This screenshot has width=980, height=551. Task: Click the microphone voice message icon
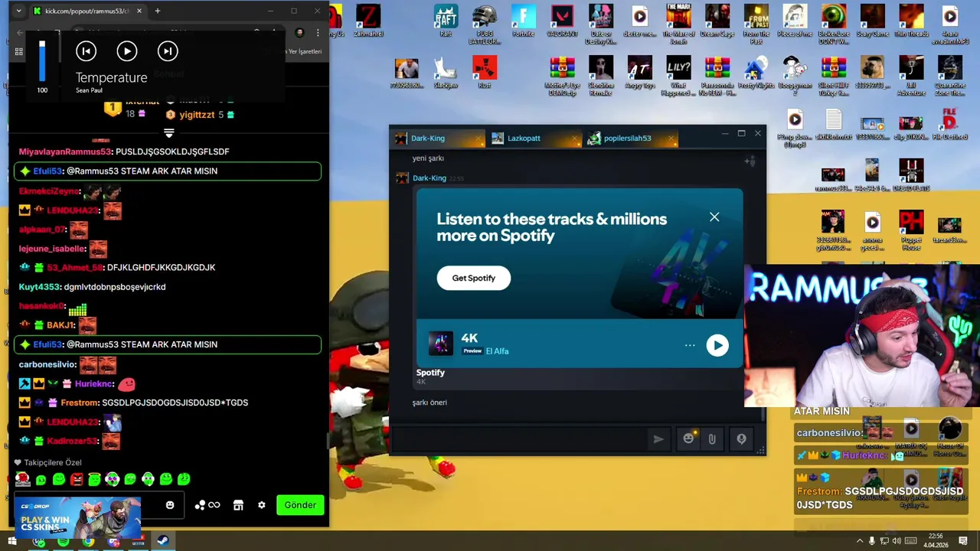coord(741,439)
